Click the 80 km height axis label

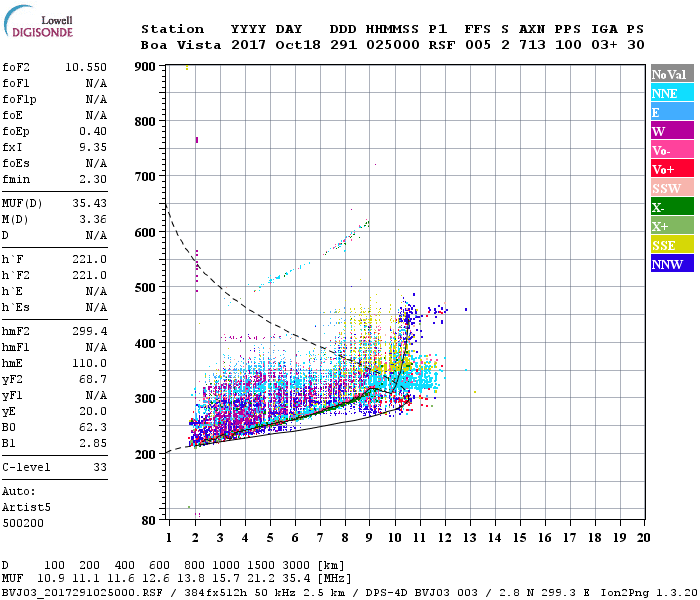(x=149, y=521)
